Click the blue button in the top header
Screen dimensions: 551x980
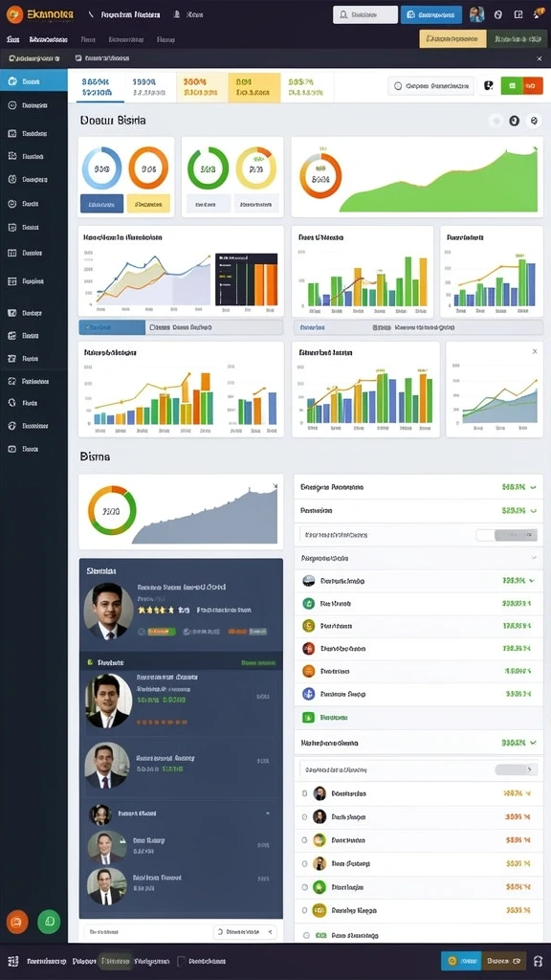pyautogui.click(x=431, y=14)
